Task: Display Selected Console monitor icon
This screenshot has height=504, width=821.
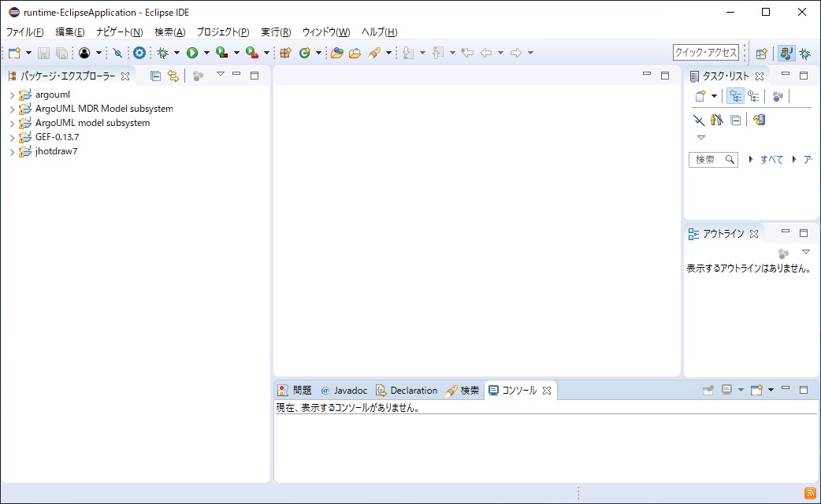Action: click(x=726, y=390)
